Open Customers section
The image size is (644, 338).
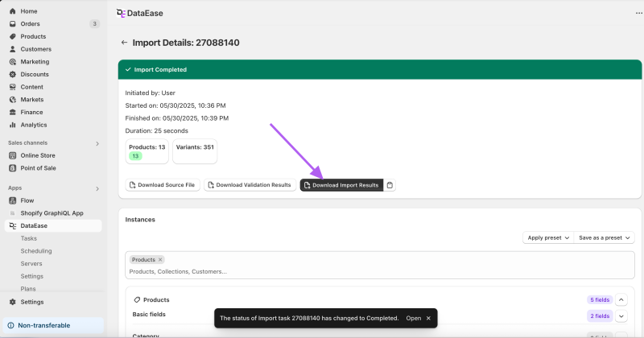point(35,49)
